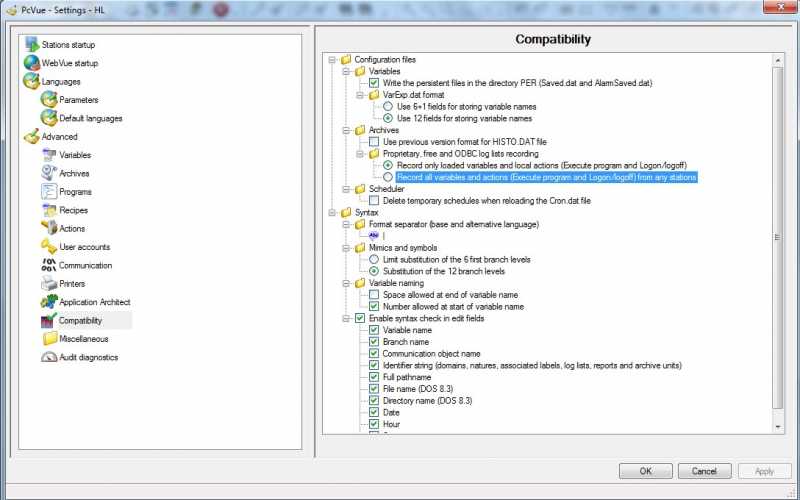Open the Printers icon in Advanced
This screenshot has height=500, width=800.
click(x=49, y=283)
